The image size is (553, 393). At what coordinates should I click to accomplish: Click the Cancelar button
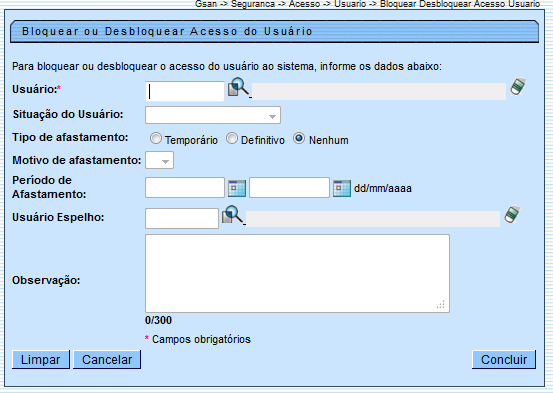click(107, 359)
